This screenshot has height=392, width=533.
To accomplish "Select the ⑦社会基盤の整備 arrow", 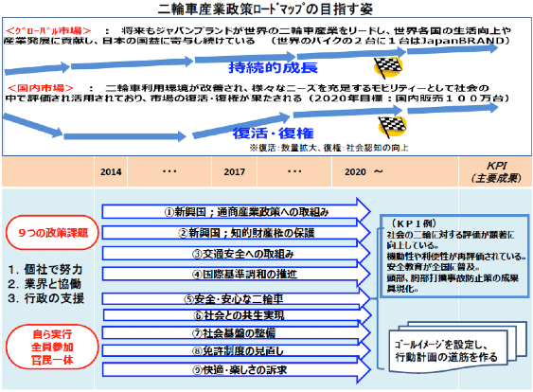I will pyautogui.click(x=237, y=333).
